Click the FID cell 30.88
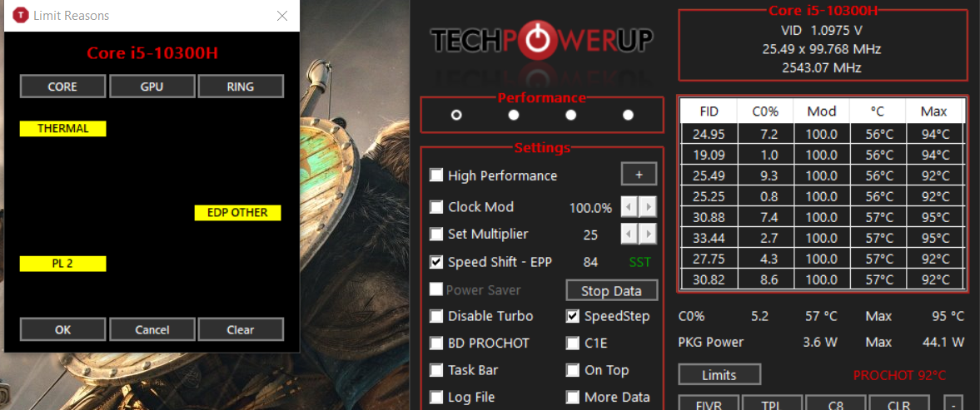 point(709,217)
